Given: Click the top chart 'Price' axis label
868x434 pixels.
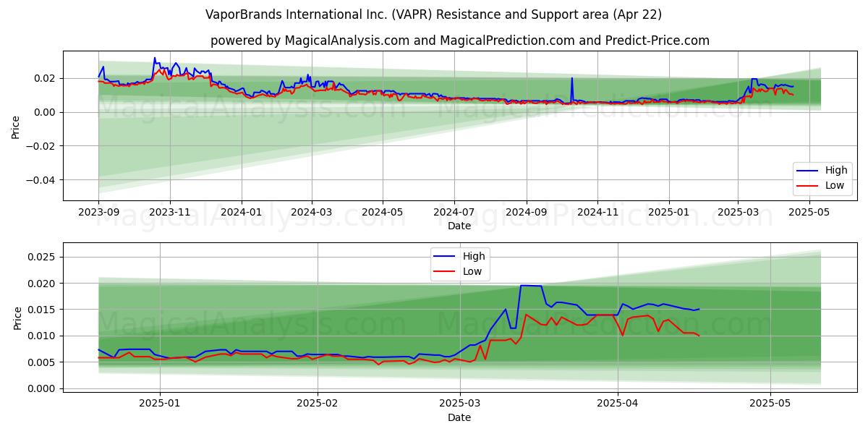Looking at the screenshot, I should (16, 125).
